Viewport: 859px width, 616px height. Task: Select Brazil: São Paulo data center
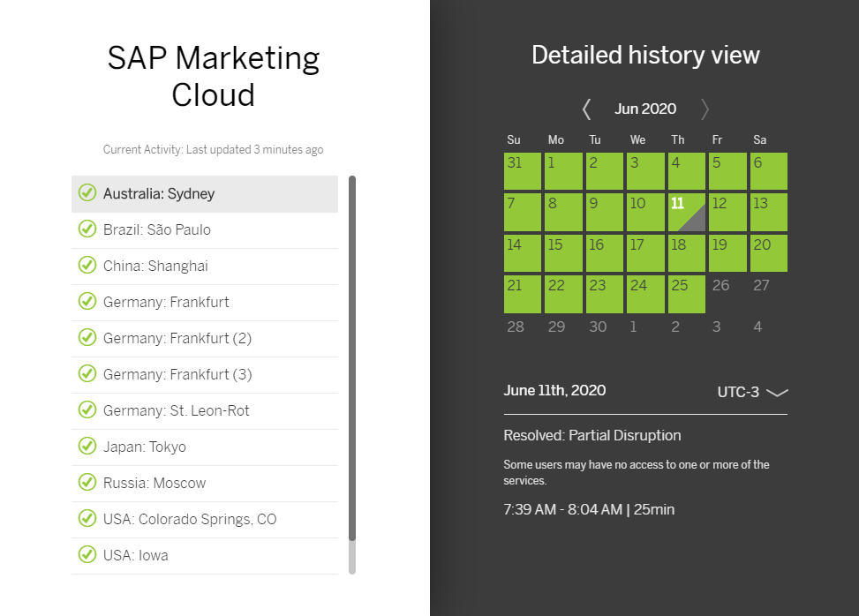pyautogui.click(x=205, y=230)
